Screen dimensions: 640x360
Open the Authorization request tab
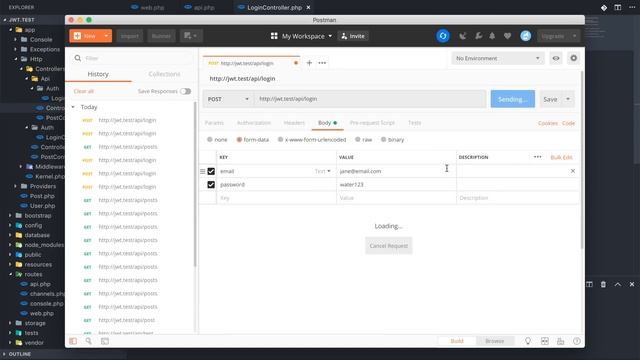point(254,123)
